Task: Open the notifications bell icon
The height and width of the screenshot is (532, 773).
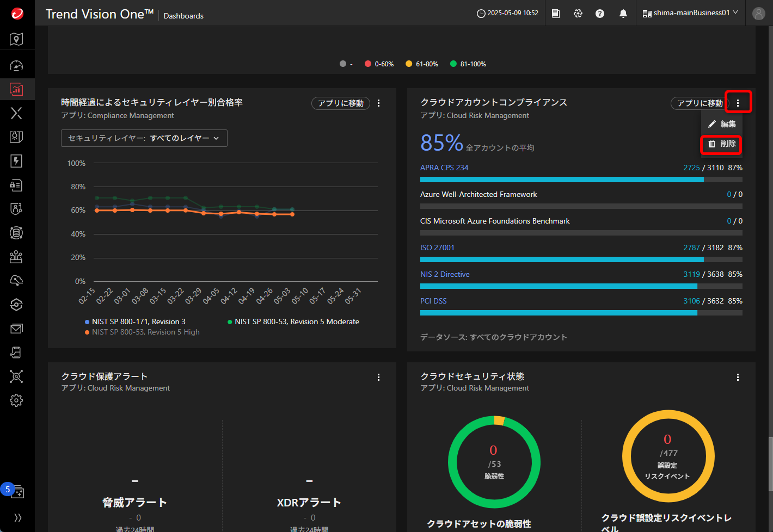Action: tap(623, 14)
